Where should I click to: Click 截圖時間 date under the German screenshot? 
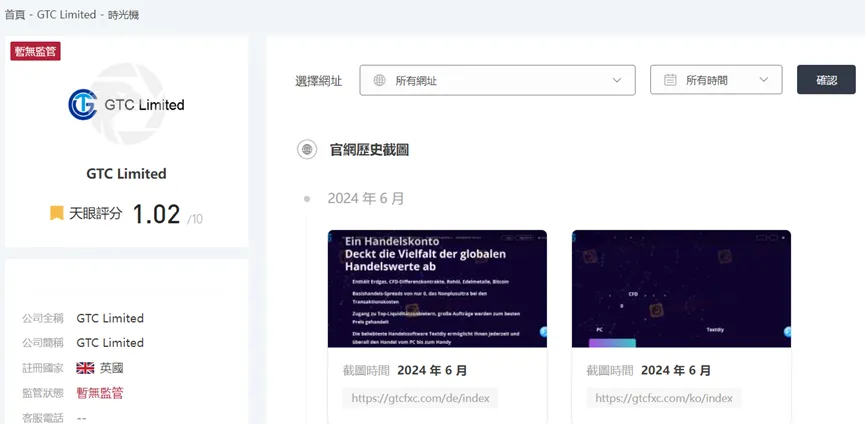(432, 371)
